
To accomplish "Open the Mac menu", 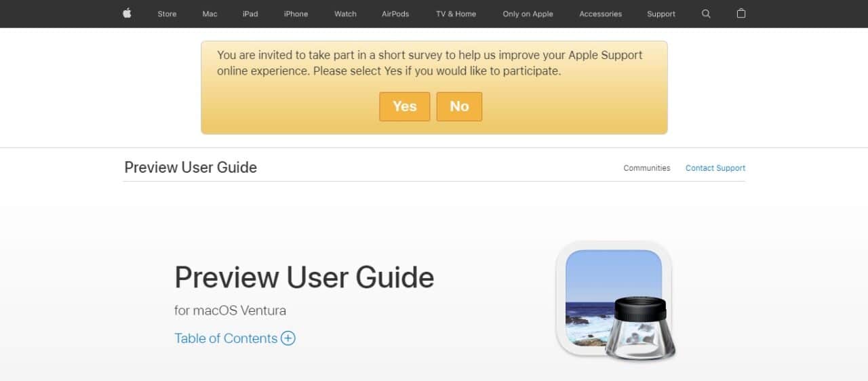I will [210, 14].
